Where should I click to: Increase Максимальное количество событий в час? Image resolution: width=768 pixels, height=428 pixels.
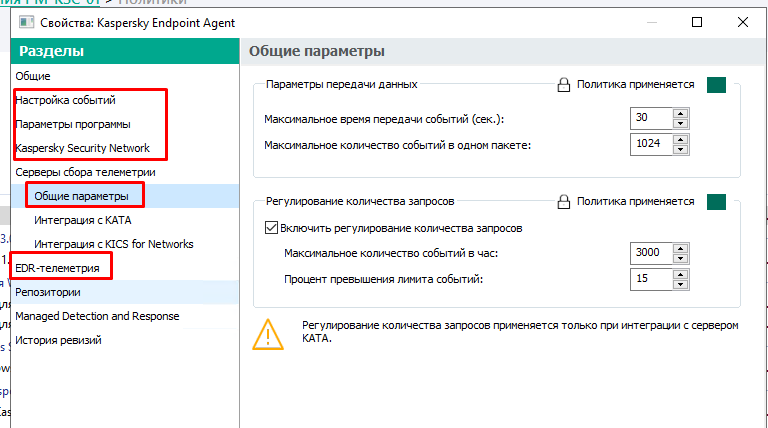680,248
